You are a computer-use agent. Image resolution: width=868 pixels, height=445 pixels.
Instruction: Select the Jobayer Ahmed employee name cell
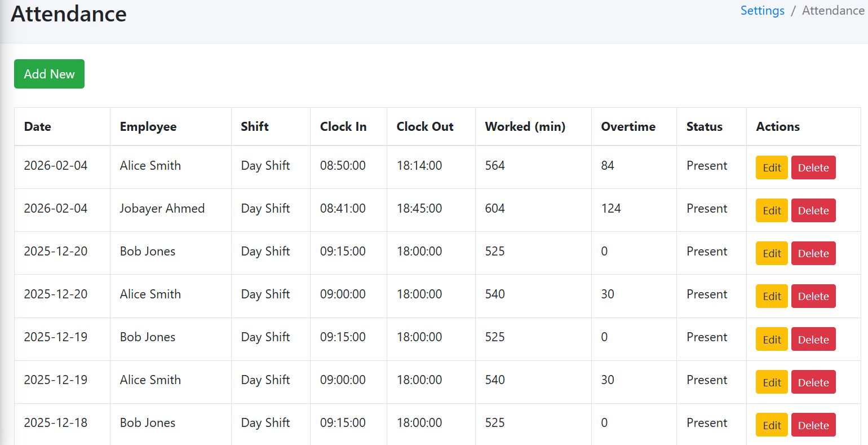tap(162, 209)
